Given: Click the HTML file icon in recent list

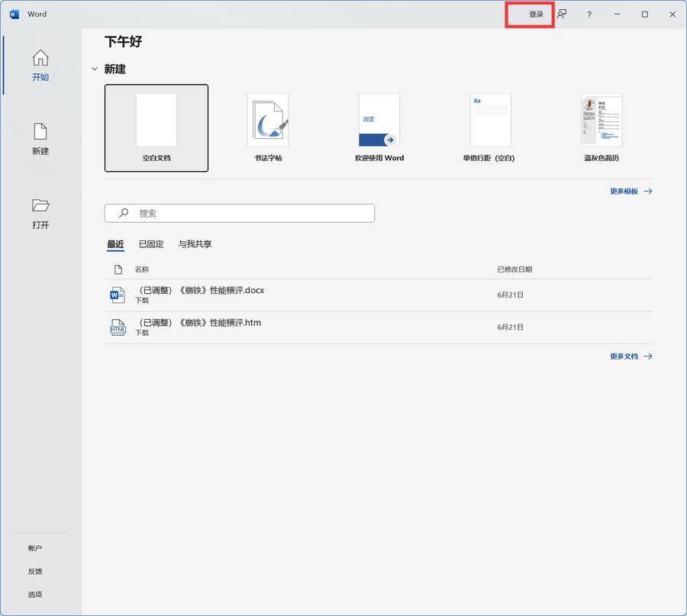Looking at the screenshot, I should 118,327.
